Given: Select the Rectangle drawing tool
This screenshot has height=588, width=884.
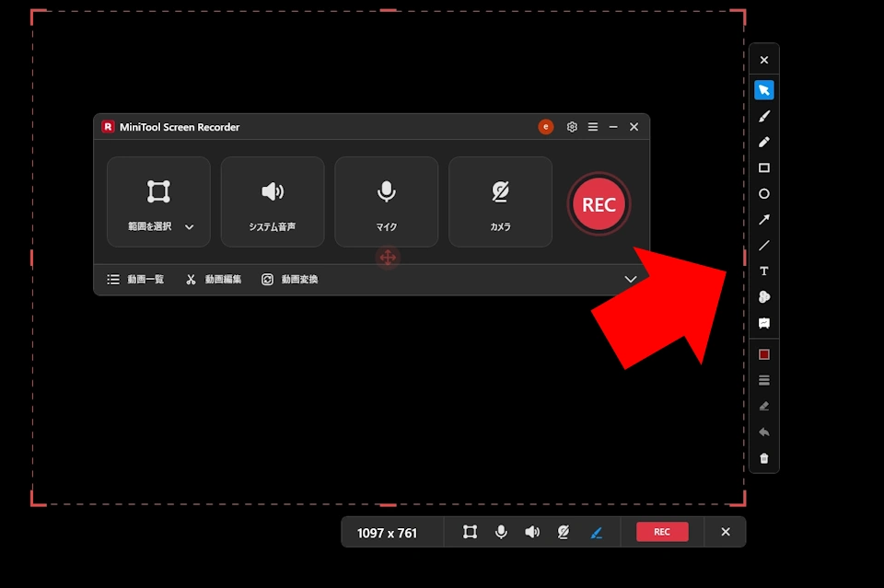Looking at the screenshot, I should (x=763, y=167).
